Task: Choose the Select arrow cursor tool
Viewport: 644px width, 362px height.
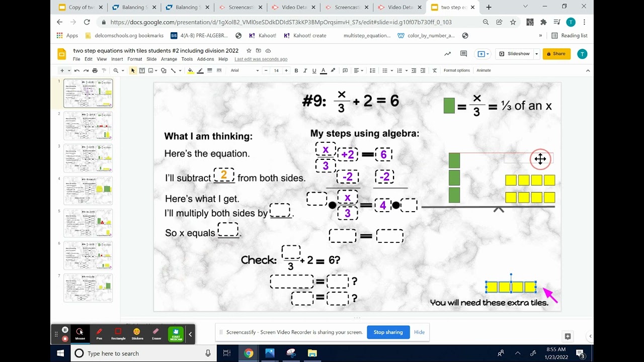Action: 133,70
